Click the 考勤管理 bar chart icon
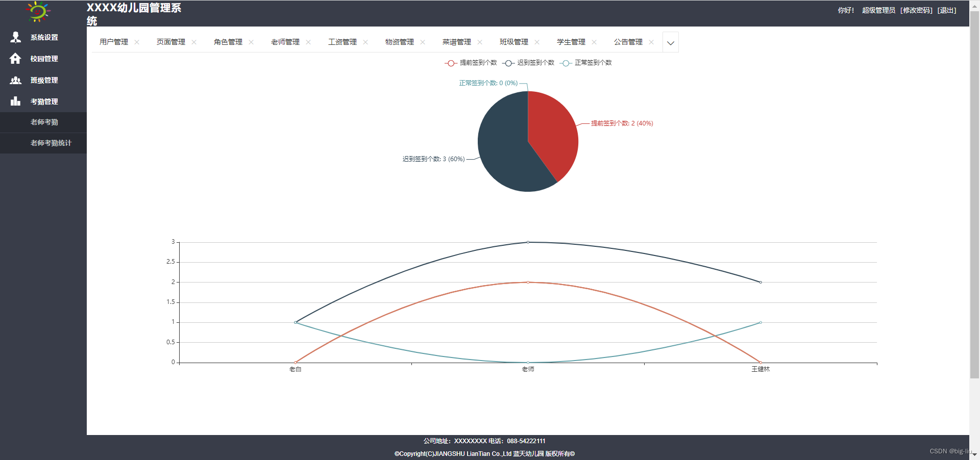This screenshot has width=980, height=460. click(x=16, y=101)
